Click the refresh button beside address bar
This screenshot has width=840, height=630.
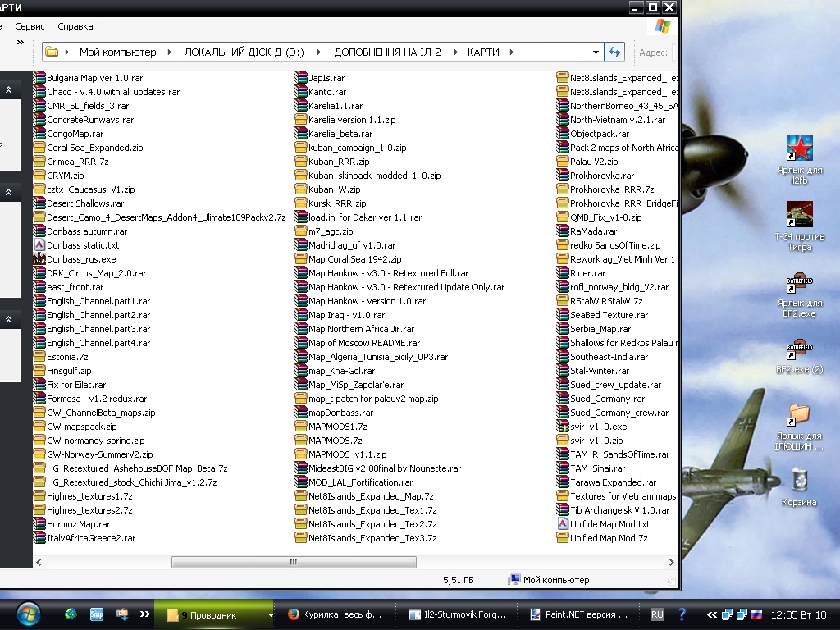tap(614, 52)
